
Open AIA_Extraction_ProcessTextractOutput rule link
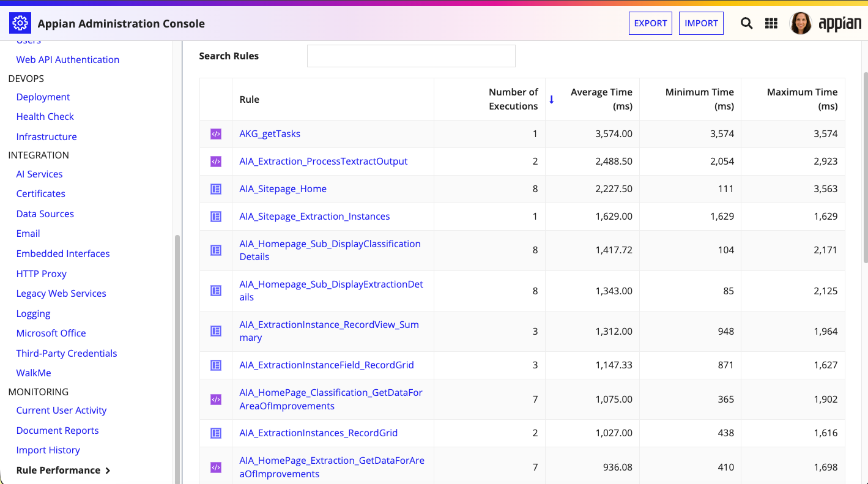(x=323, y=162)
